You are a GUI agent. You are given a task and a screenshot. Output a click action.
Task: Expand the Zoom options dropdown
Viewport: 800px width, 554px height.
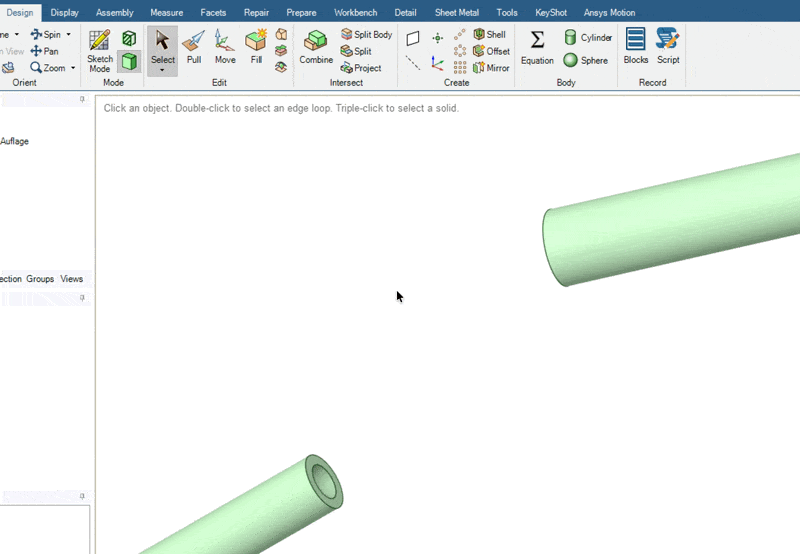(73, 68)
